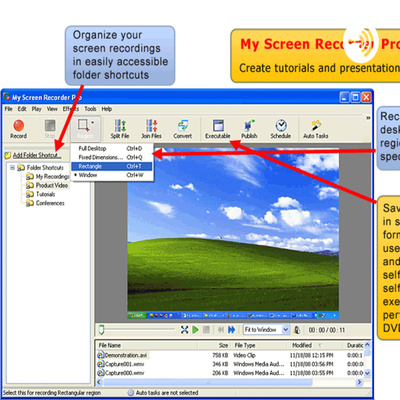Select Demonstration.avi in file list
400x400 pixels.
(x=126, y=355)
